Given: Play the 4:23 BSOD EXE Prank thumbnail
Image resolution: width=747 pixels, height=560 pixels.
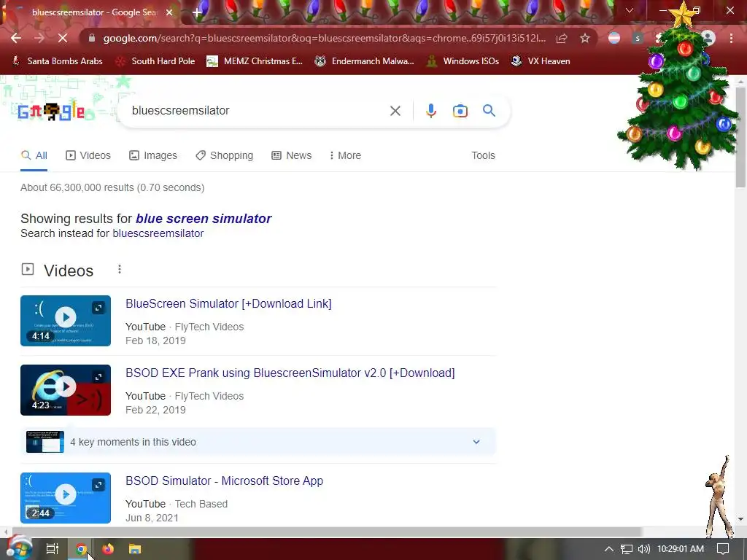Looking at the screenshot, I should coord(66,390).
